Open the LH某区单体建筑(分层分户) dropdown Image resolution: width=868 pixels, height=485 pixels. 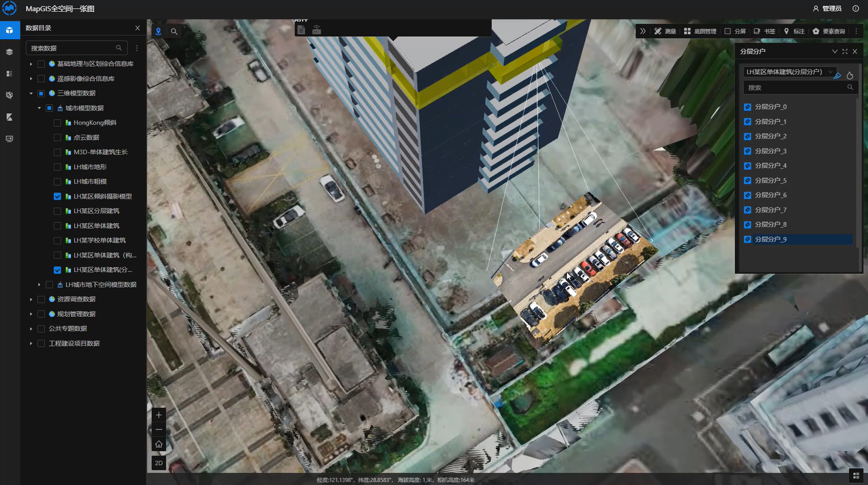pos(789,72)
